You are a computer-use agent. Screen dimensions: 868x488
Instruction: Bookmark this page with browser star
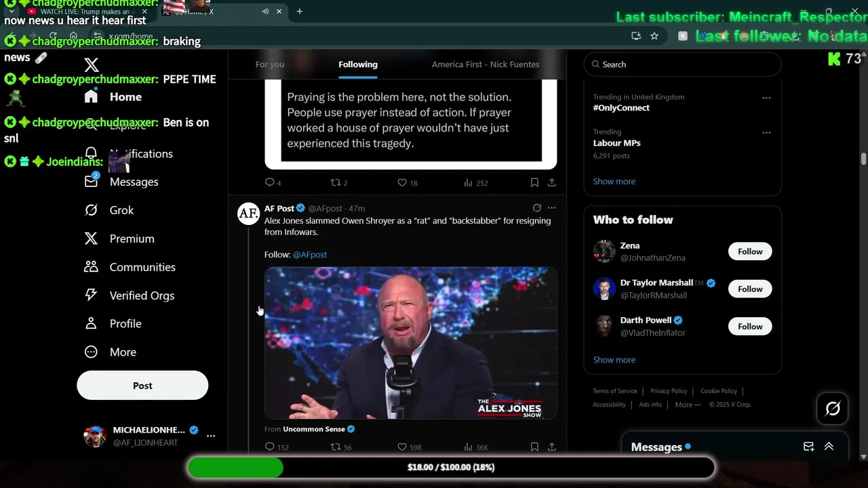(654, 36)
